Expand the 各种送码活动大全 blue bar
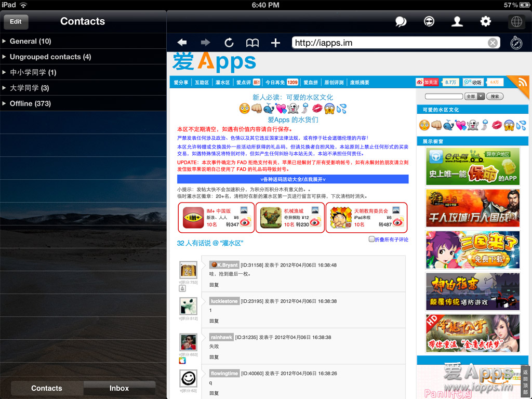Viewport: 532px width, 399px height. [x=293, y=179]
